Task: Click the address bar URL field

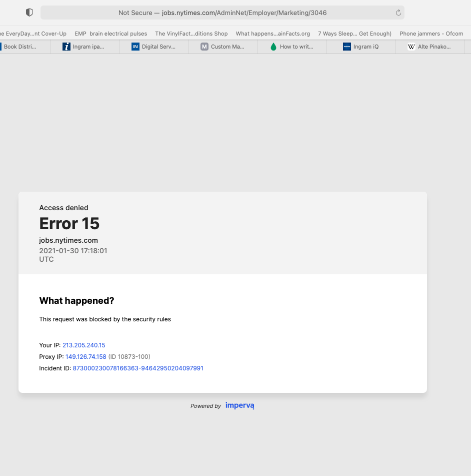Action: tap(222, 13)
